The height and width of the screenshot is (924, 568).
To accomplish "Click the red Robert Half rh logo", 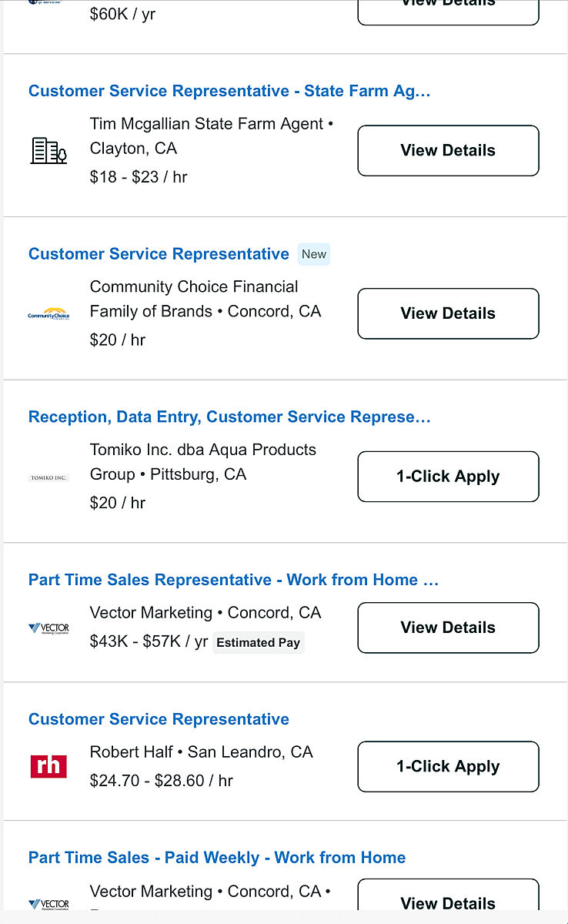I will pos(48,766).
